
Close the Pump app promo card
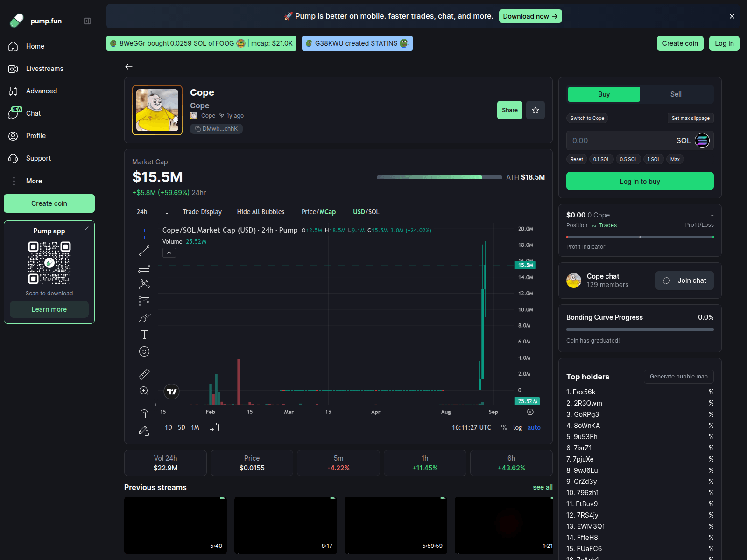[87, 228]
